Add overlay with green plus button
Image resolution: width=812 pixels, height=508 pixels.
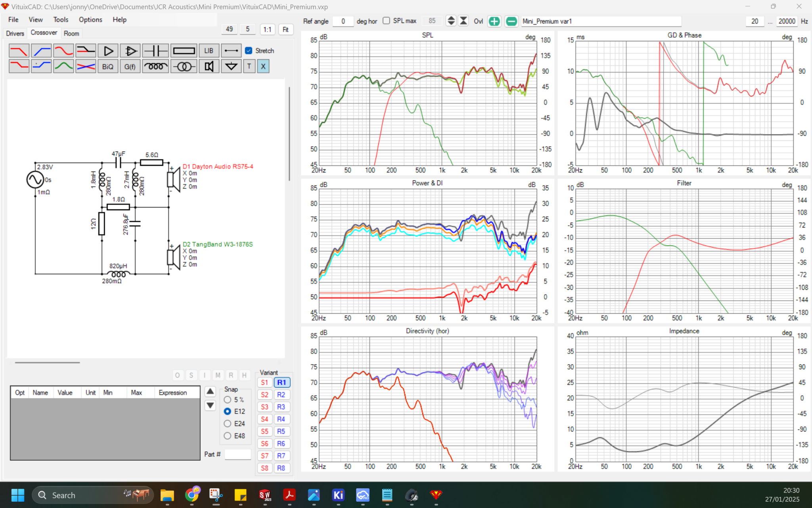(494, 21)
